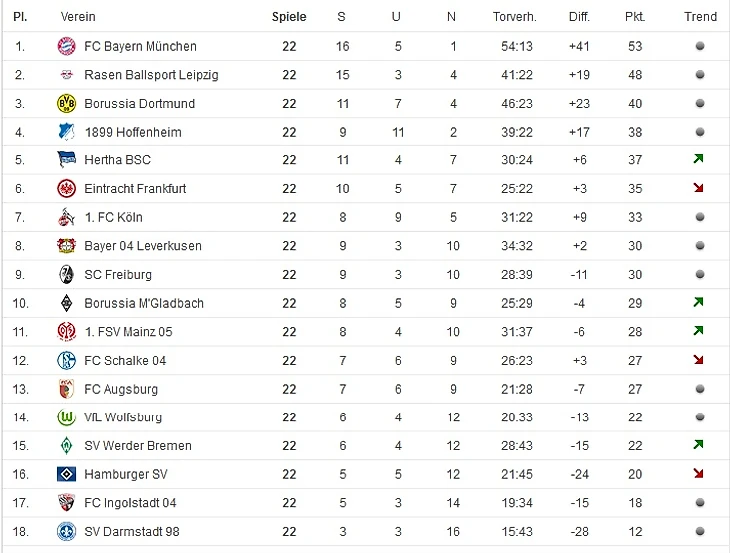Screen dimensions: 730x553
Task: Click the Torverh. column header
Action: (x=514, y=17)
